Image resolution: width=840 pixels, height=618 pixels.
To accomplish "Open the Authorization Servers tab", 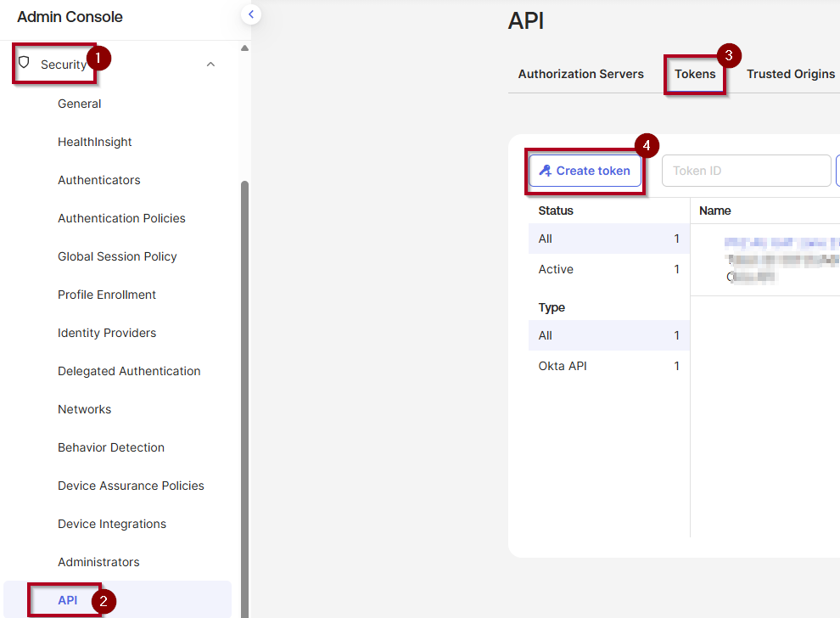I will [x=580, y=74].
